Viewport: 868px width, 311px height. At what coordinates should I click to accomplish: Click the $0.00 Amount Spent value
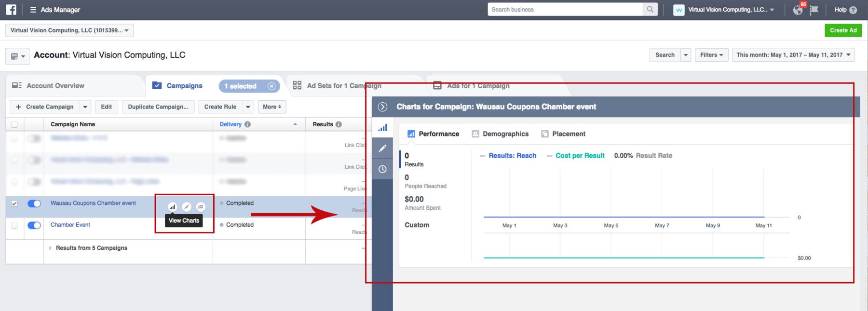414,199
